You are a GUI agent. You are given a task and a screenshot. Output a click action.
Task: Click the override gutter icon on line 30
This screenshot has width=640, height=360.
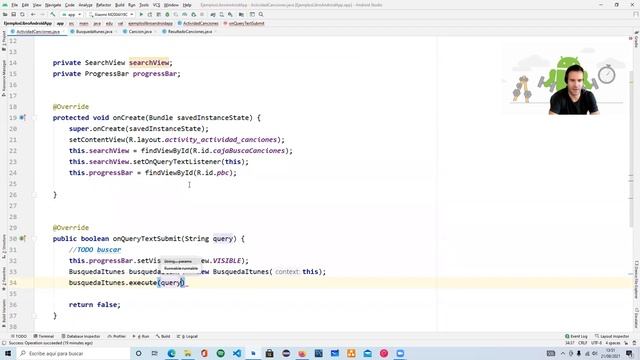click(22, 238)
